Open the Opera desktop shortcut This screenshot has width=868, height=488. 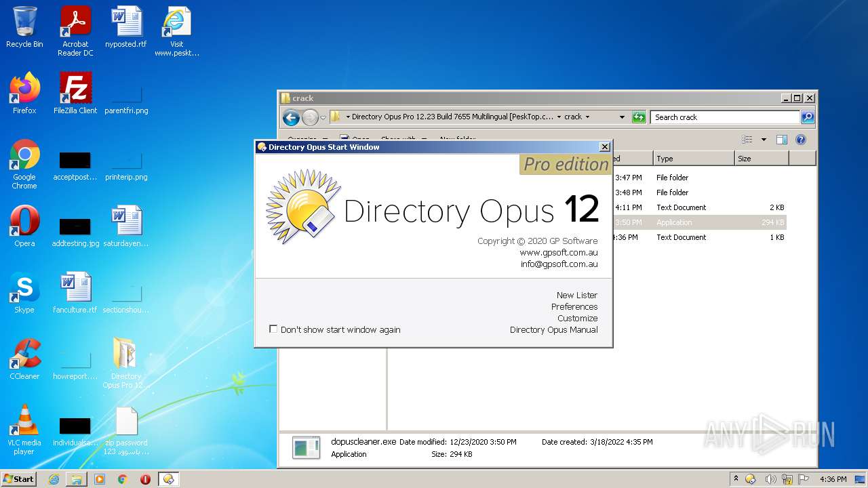[x=24, y=226]
